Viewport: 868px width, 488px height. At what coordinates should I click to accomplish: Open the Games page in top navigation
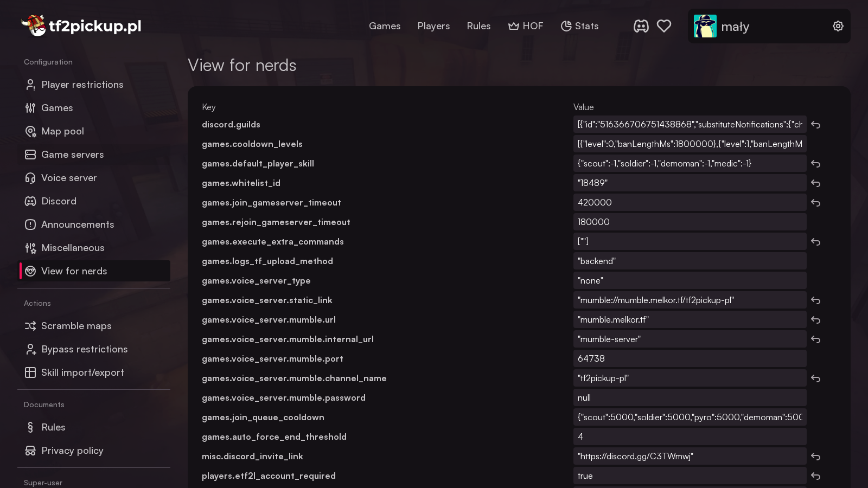pos(385,26)
